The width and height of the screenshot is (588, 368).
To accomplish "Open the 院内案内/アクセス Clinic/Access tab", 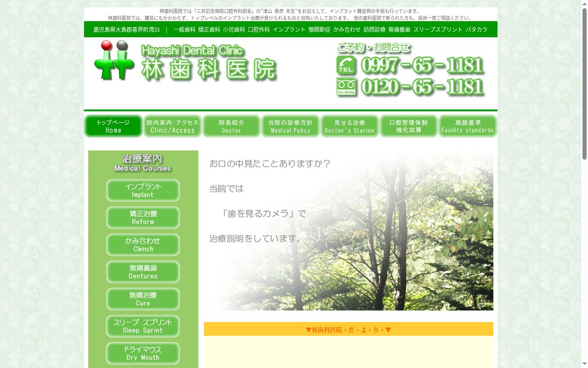I will [172, 126].
